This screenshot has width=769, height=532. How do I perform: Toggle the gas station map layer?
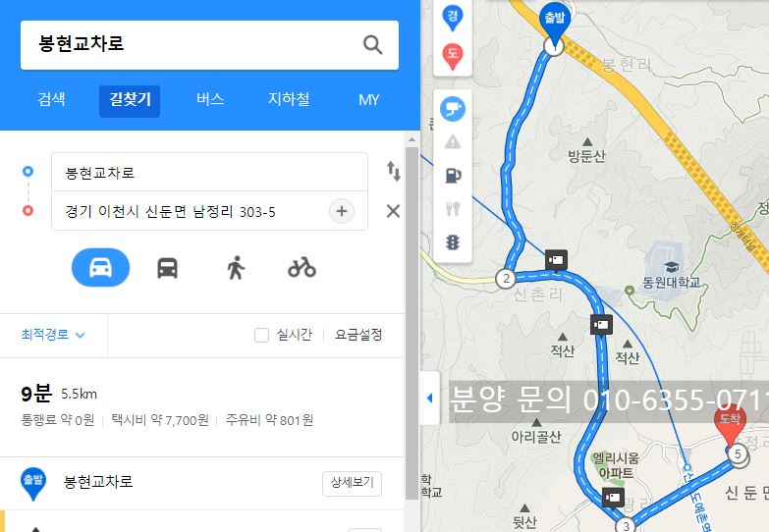pos(452,175)
